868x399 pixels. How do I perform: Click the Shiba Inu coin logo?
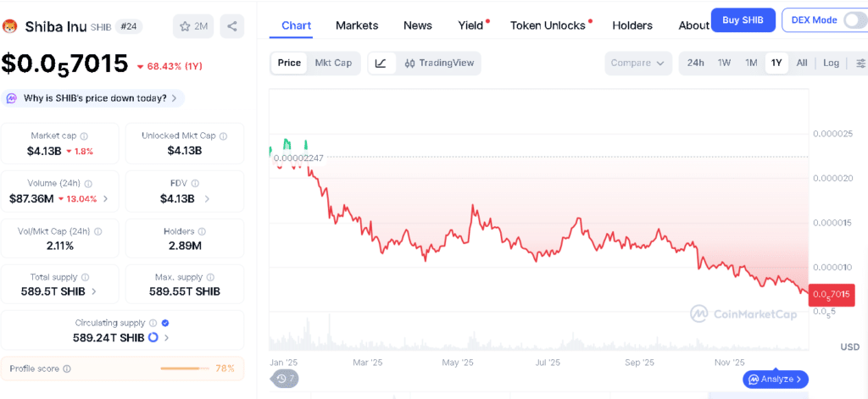click(x=9, y=26)
